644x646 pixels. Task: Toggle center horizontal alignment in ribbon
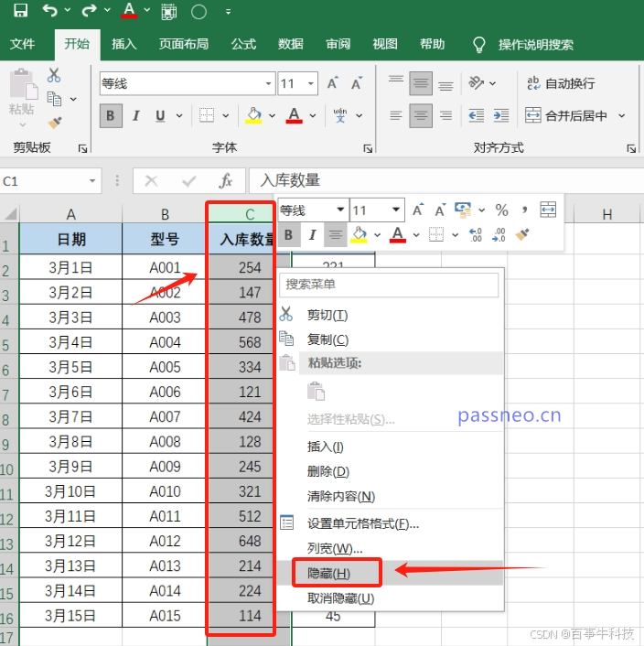tap(421, 116)
